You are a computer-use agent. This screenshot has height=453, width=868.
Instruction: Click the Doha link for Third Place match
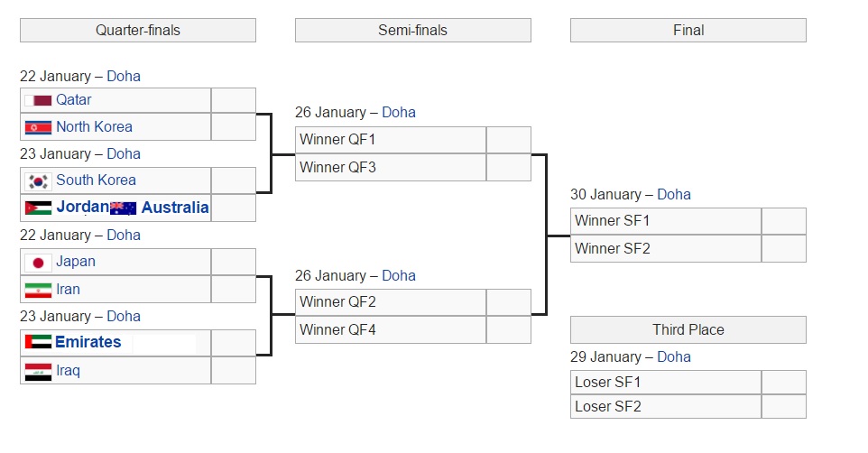point(673,356)
